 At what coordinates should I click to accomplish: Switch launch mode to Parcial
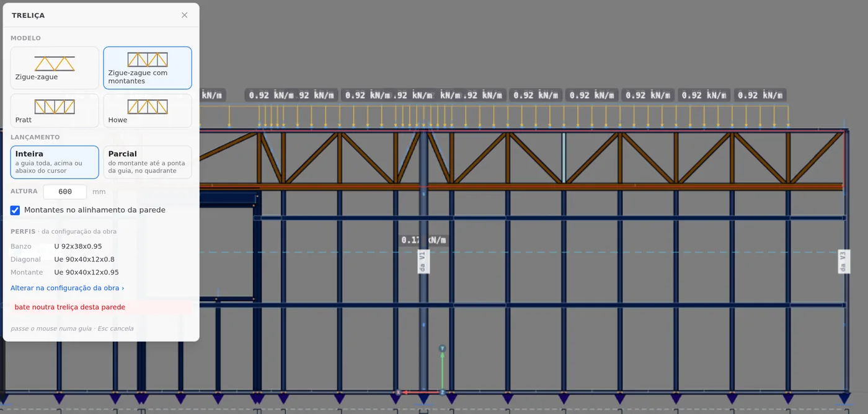(x=148, y=162)
